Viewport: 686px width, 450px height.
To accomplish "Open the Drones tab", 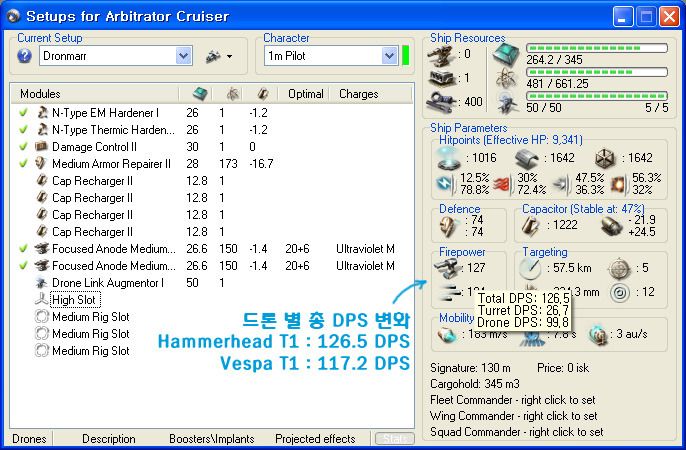I will (30, 439).
